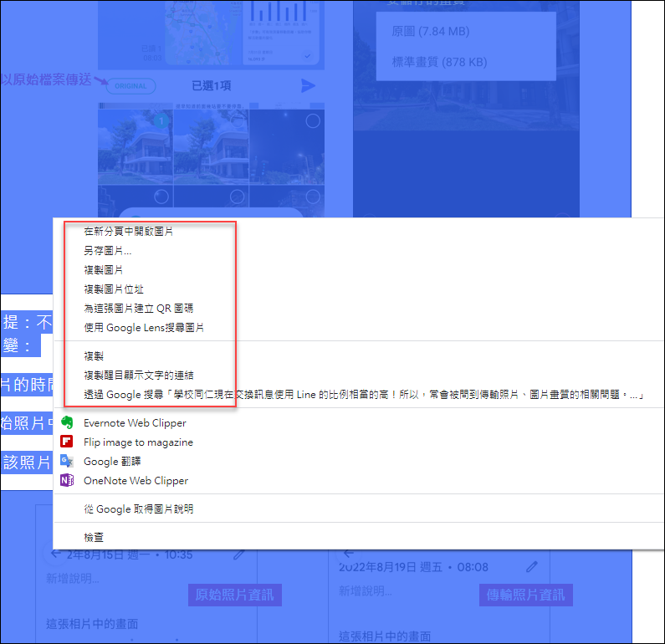Click the ORIGINAL pill button
The width and height of the screenshot is (665, 644).
click(x=130, y=86)
